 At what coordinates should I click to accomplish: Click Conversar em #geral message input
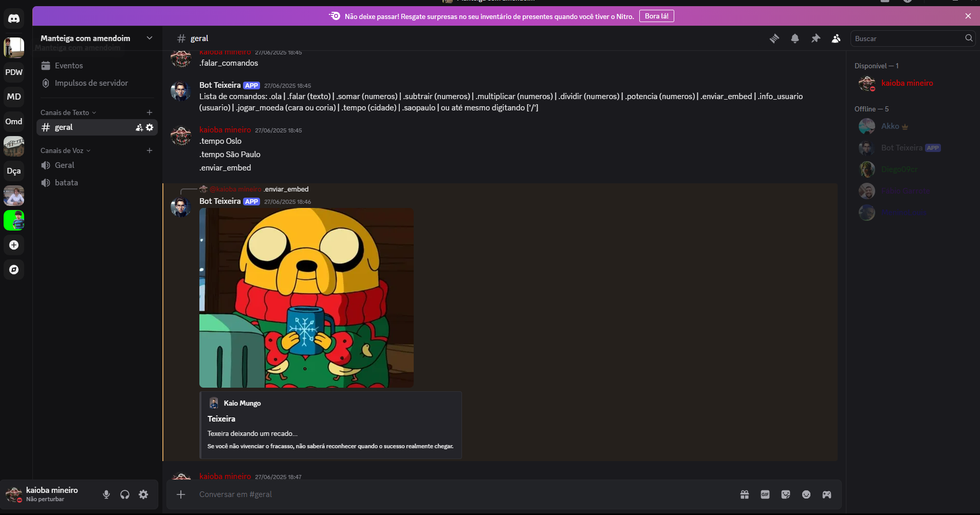coord(463,494)
